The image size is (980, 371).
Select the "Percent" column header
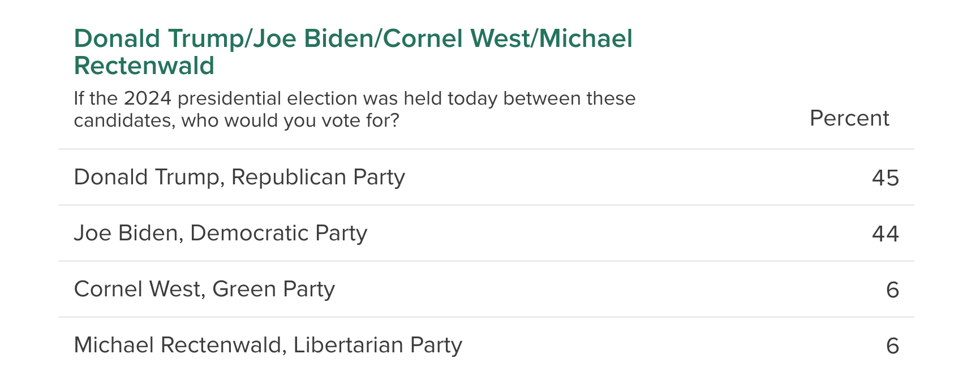point(849,118)
